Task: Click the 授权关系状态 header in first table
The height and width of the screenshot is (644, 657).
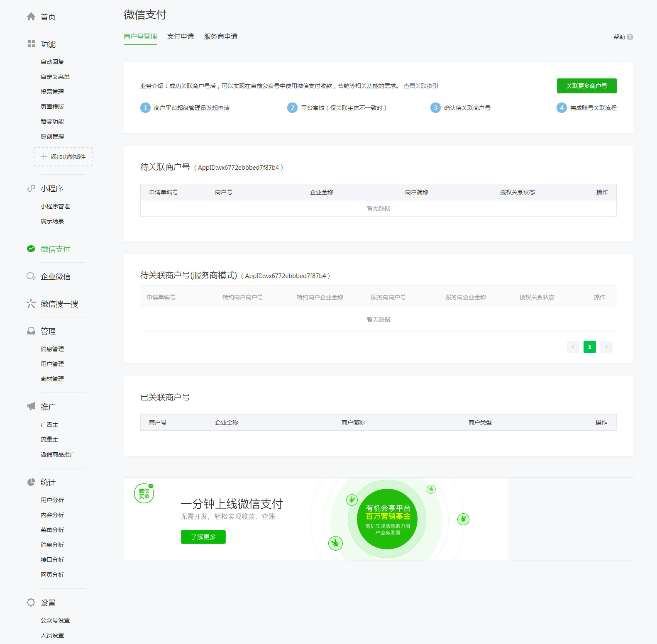Action: click(x=518, y=192)
